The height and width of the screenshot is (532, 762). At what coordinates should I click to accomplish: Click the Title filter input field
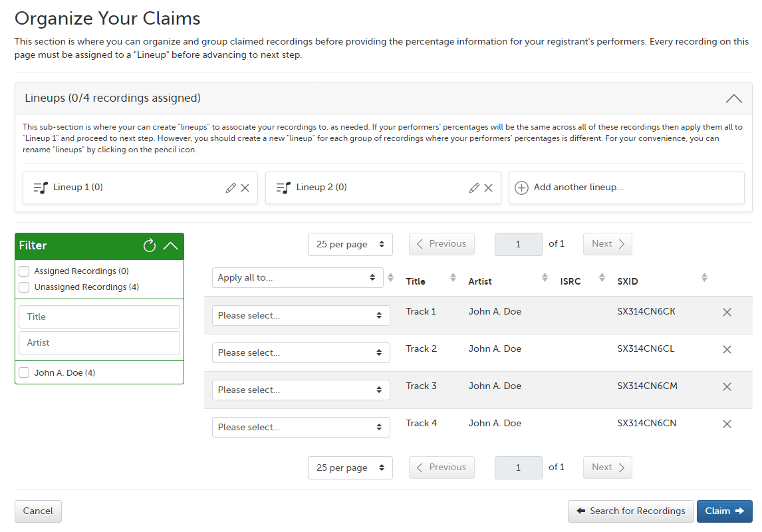tap(98, 317)
